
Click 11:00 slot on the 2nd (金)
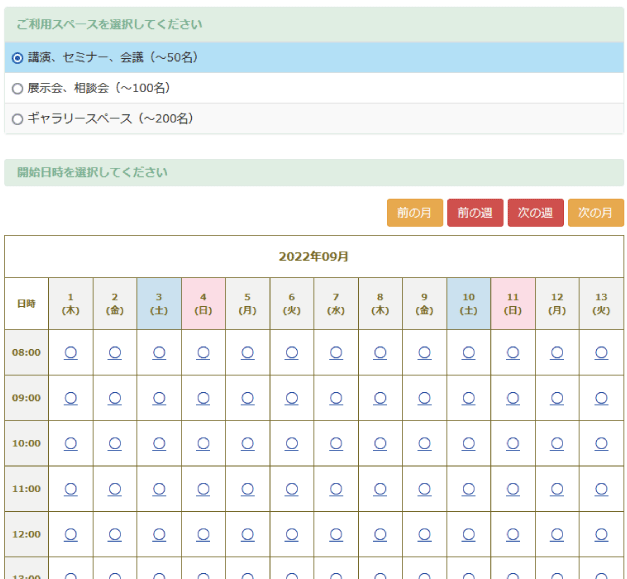(115, 489)
